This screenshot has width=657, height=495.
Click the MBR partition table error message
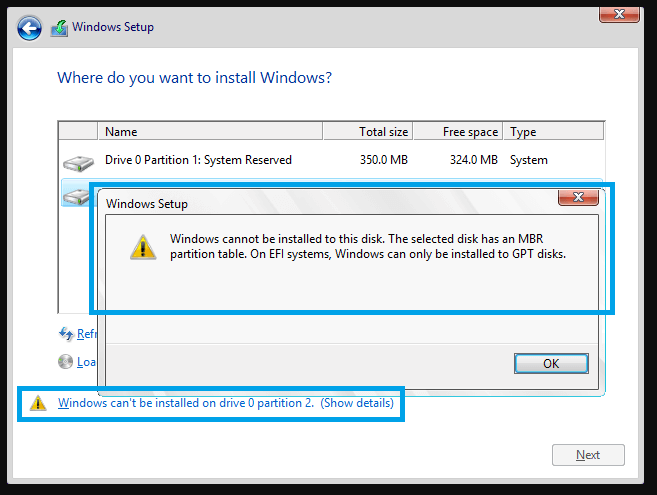pyautogui.click(x=368, y=246)
